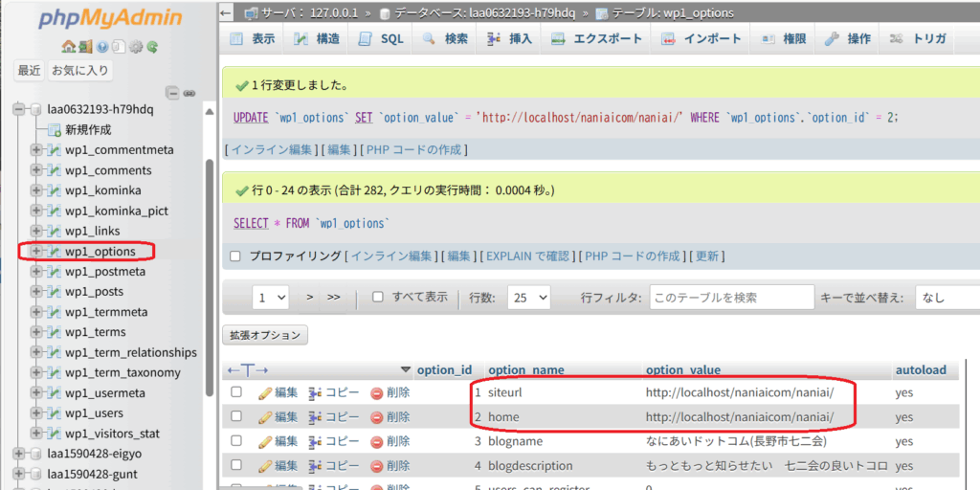The height and width of the screenshot is (490, 980).
Task: Click EXPLAIN で確認 link
Action: coord(527,256)
